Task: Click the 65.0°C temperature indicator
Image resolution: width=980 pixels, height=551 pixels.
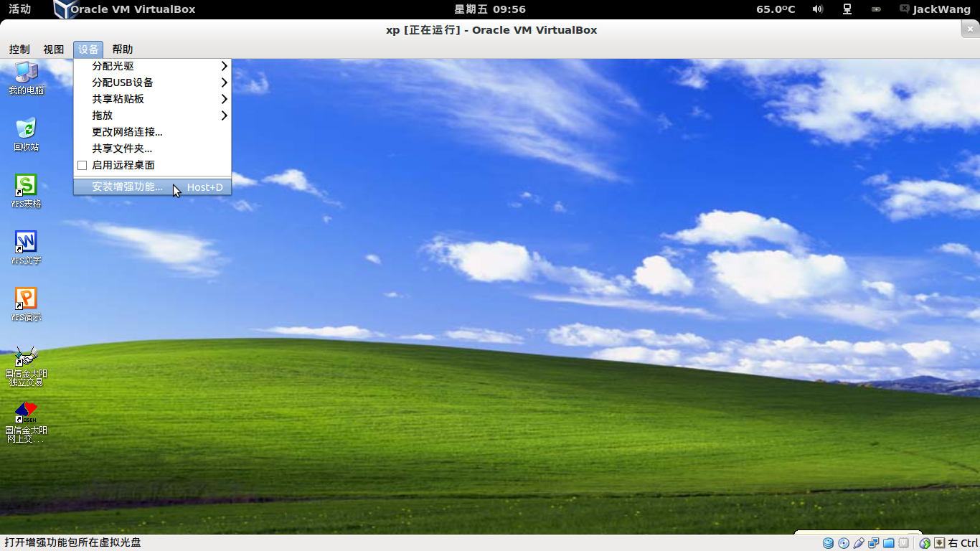Action: point(776,9)
